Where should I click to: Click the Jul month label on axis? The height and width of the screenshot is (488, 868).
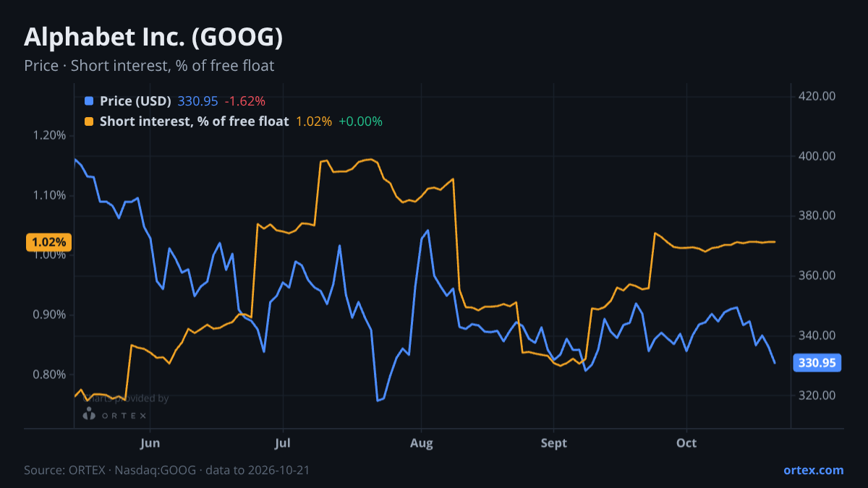click(x=284, y=442)
